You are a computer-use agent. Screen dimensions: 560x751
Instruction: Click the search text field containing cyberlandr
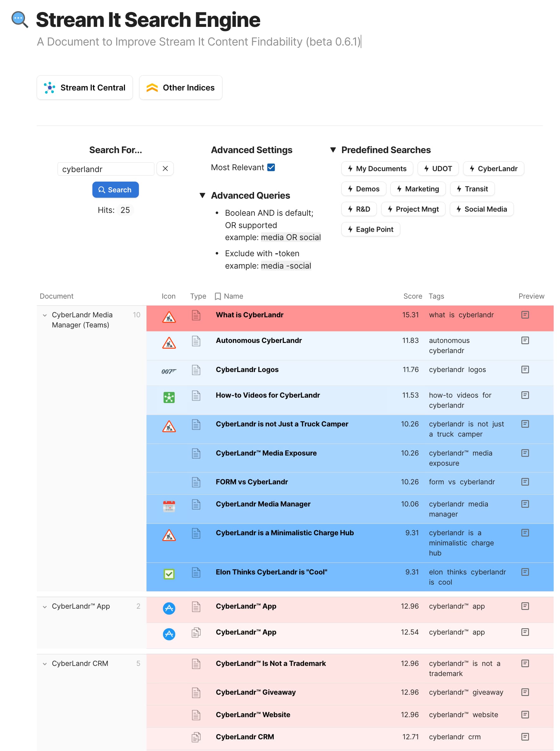[x=106, y=169]
